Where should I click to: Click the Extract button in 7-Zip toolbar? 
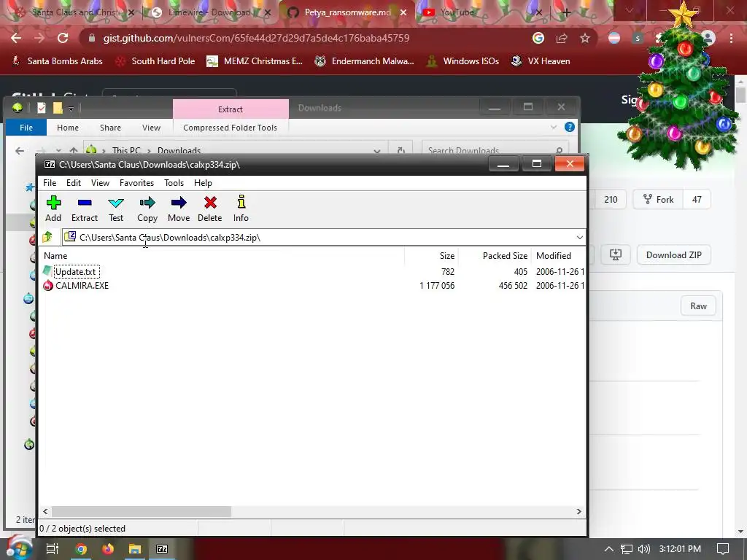pos(85,209)
